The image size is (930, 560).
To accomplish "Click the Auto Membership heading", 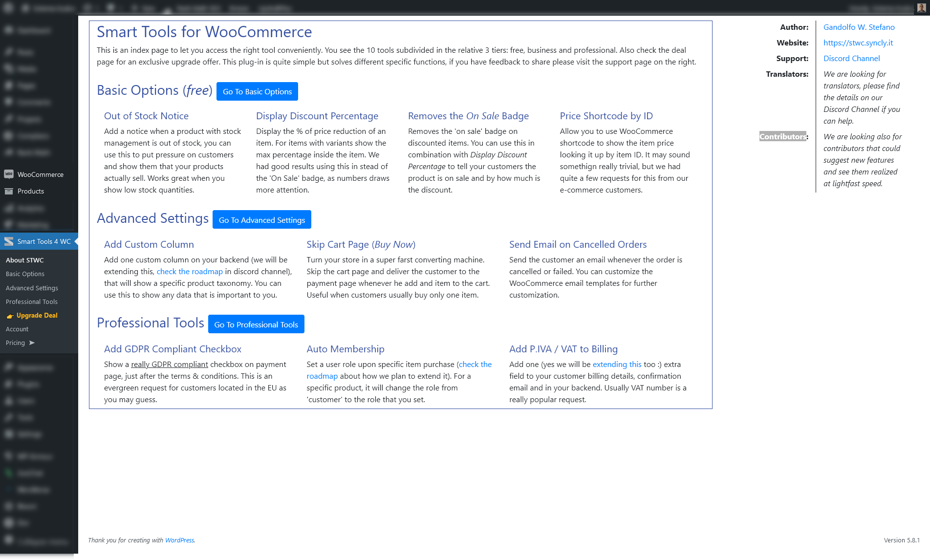I will [346, 349].
